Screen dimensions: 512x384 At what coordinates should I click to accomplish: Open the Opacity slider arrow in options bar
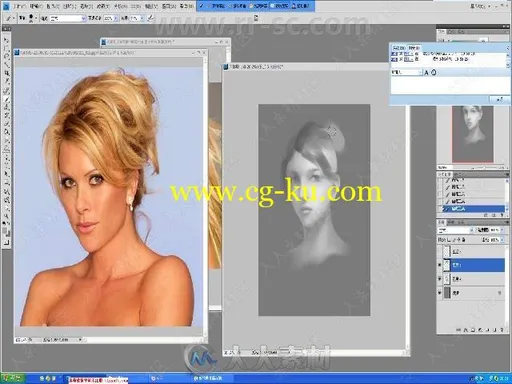[115, 19]
